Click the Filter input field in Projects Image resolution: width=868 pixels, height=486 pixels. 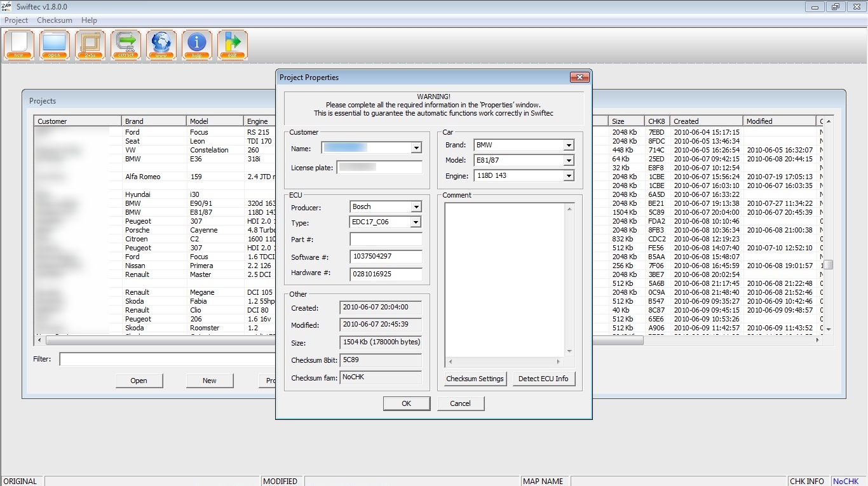point(168,360)
